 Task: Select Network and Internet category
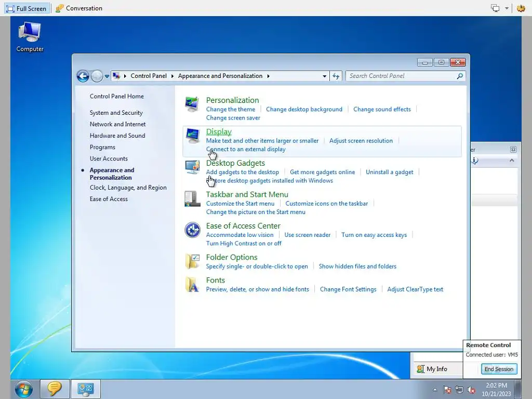pyautogui.click(x=118, y=124)
